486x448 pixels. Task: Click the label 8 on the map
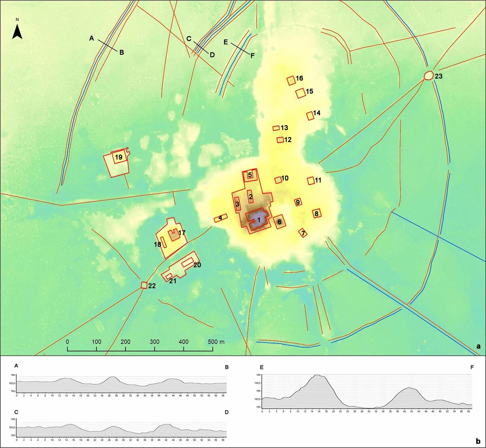point(316,213)
